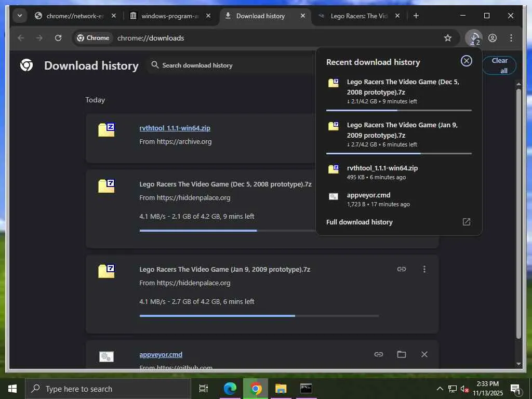This screenshot has height=399, width=532.
Task: Toggle the downloads toolbar bubble icon
Action: click(474, 38)
